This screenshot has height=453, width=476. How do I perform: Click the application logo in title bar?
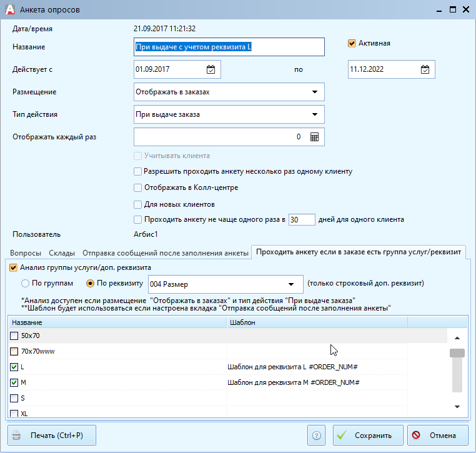[x=10, y=9]
